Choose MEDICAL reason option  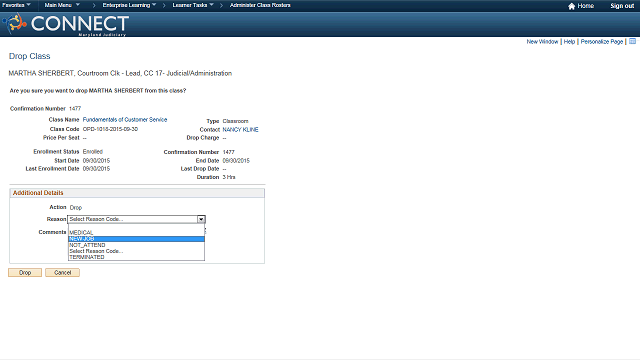pos(136,233)
